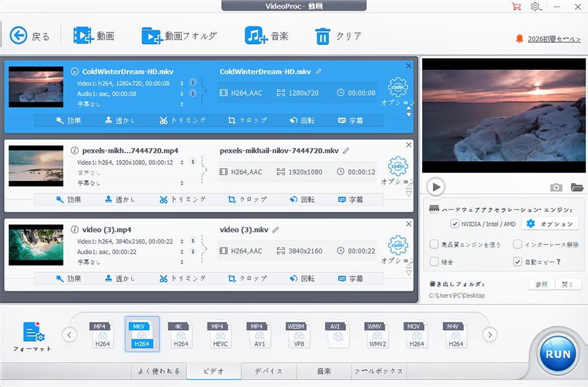This screenshot has width=588, height=387.
Task: Open トリミング for ColdWinterDream-HD.mkv
Action: (x=182, y=120)
